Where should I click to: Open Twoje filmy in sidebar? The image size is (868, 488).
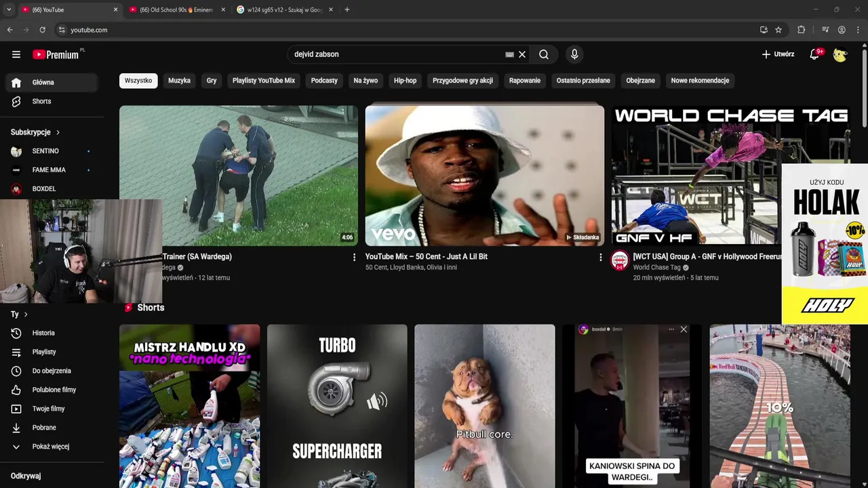click(x=53, y=409)
